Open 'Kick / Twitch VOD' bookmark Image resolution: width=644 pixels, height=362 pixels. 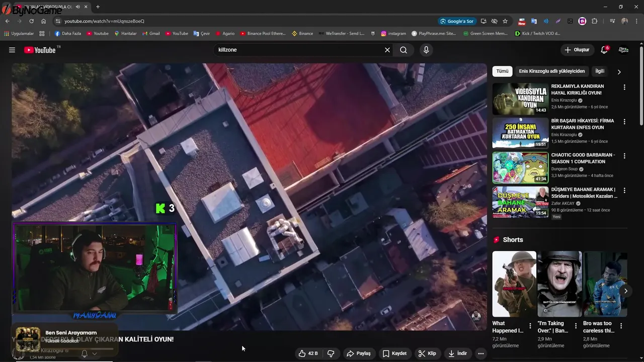click(x=537, y=34)
